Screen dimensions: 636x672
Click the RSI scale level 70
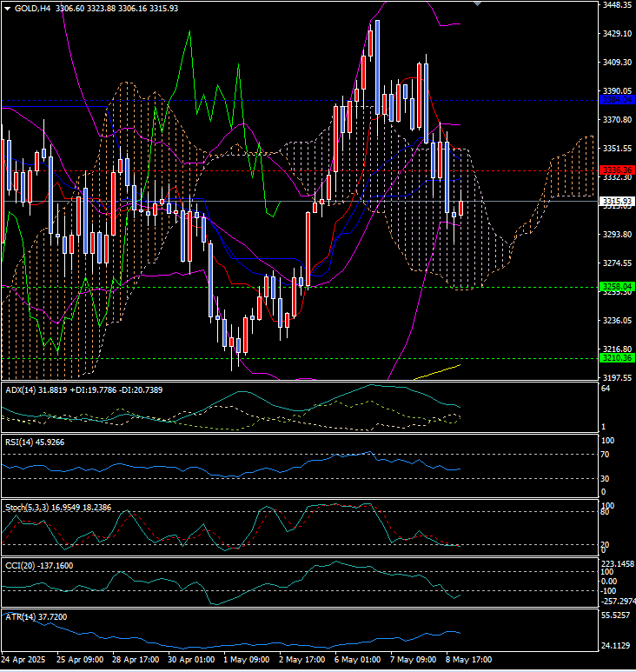[x=606, y=455]
